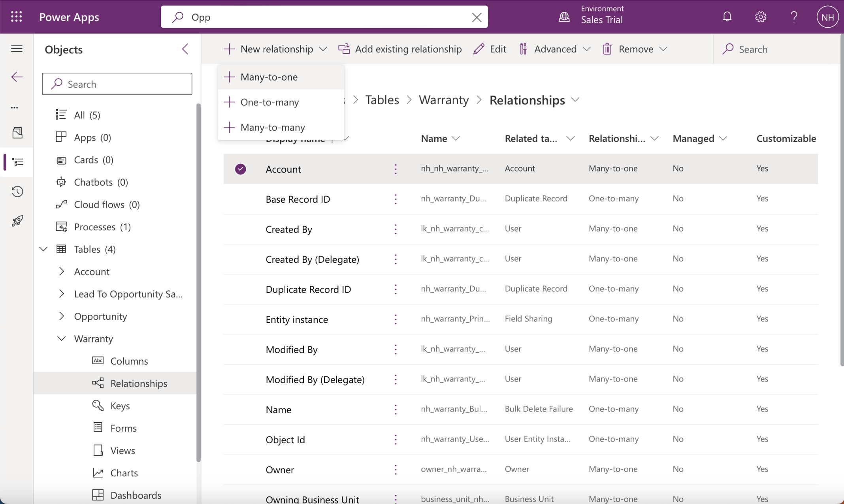Select the Base Record ID row checkbox area
The height and width of the screenshot is (504, 844).
pos(240,199)
